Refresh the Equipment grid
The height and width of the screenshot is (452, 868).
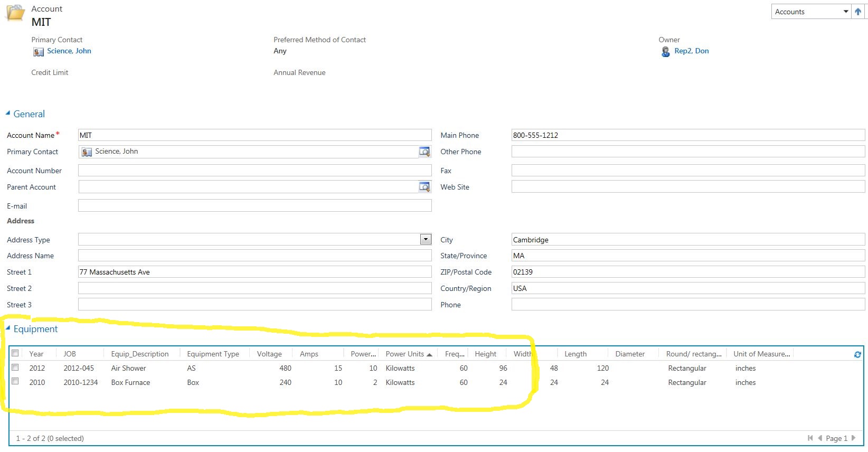(x=857, y=354)
